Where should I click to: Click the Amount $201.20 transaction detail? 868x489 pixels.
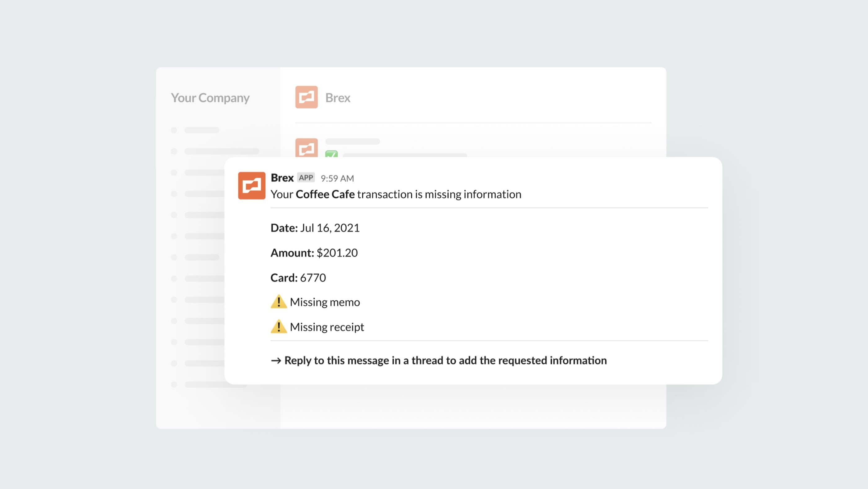314,253
